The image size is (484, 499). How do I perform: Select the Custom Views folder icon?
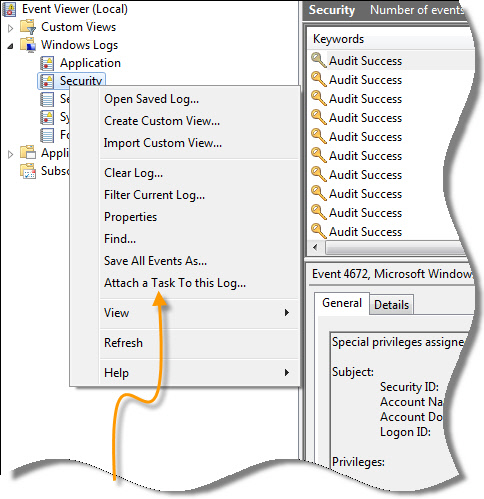[x=28, y=27]
